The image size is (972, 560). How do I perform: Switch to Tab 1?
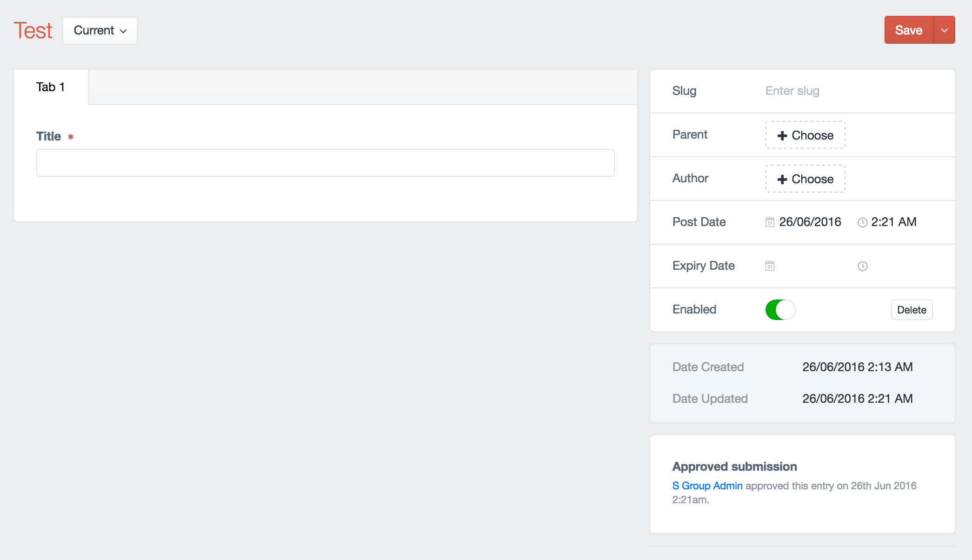pos(51,87)
